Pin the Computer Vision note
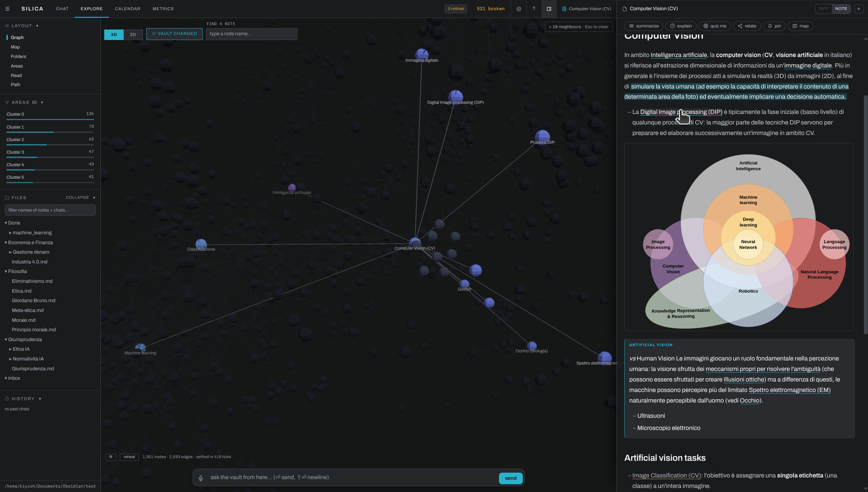 tap(774, 26)
